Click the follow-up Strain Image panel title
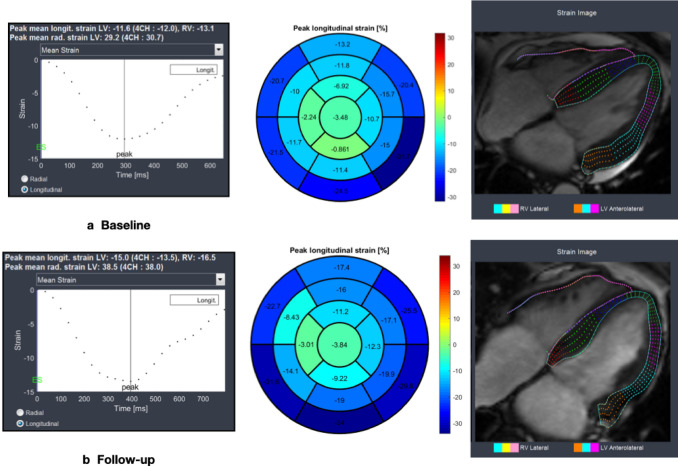The width and height of the screenshot is (678, 468). tap(576, 252)
